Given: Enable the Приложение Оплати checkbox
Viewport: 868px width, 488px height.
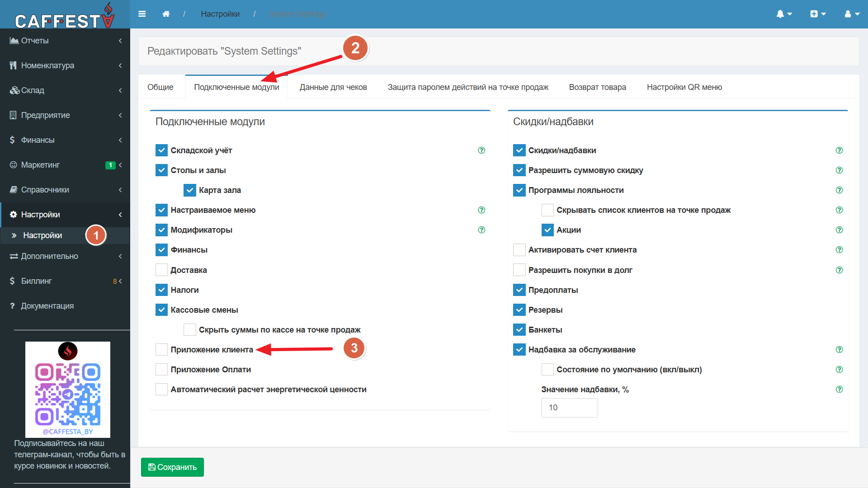Looking at the screenshot, I should point(161,370).
